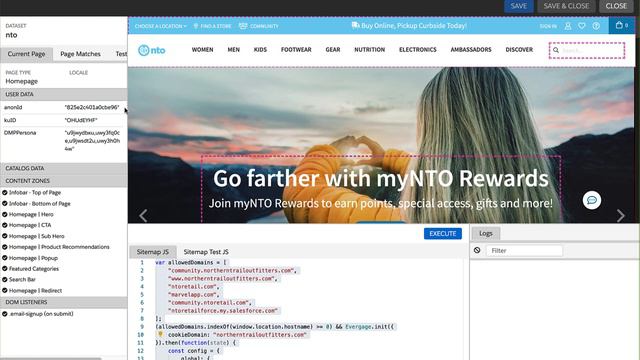Click the Save & Close button
Viewport: 640px width, 360px height.
tap(566, 6)
